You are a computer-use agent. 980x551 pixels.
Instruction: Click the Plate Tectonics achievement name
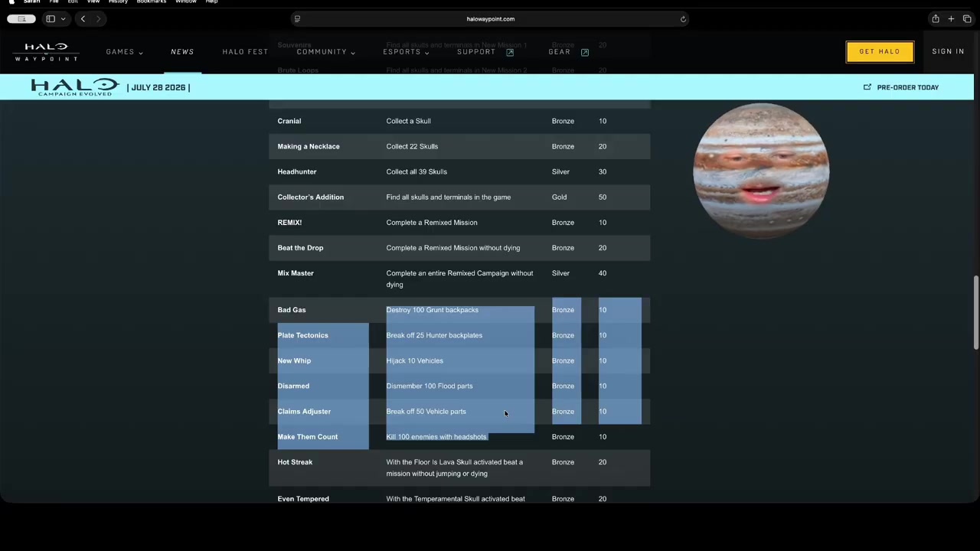pos(302,335)
